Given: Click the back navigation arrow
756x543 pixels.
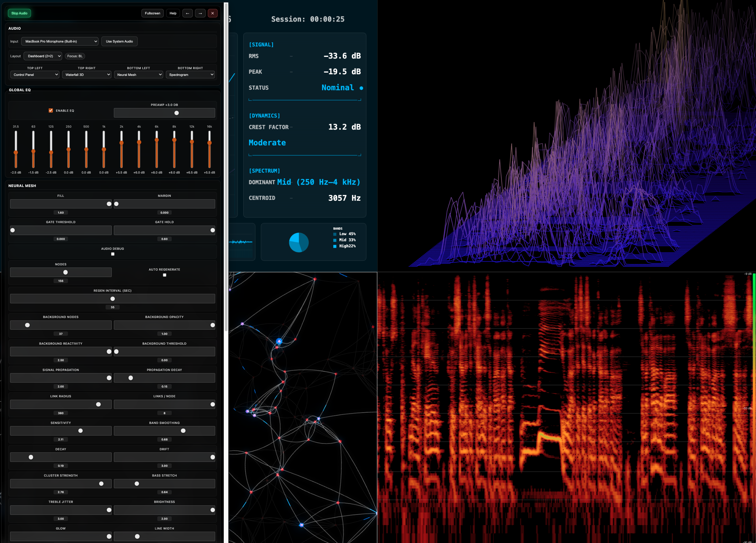Looking at the screenshot, I should point(187,13).
